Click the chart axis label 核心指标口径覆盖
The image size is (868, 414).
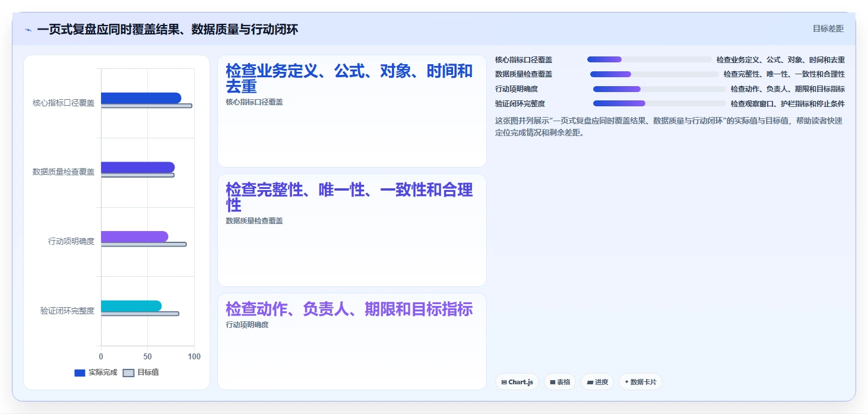64,103
